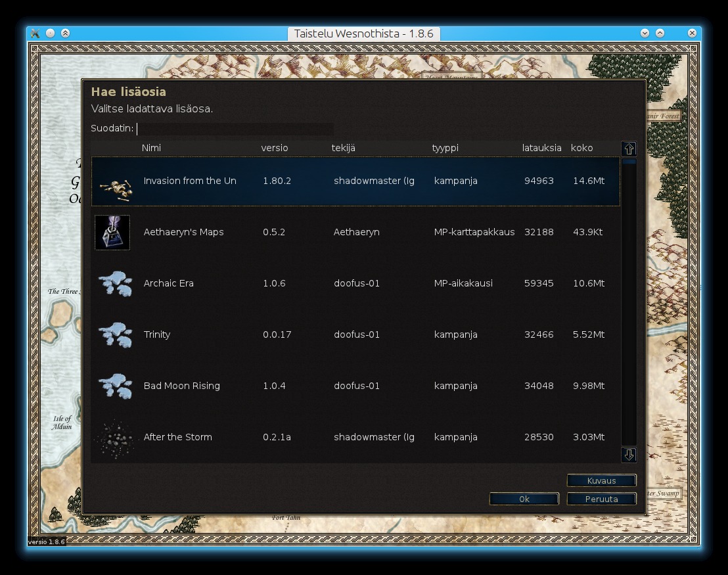This screenshot has width=728, height=575.
Task: Click author "doofus-01" in Bad Moon Rising row
Action: coord(357,386)
